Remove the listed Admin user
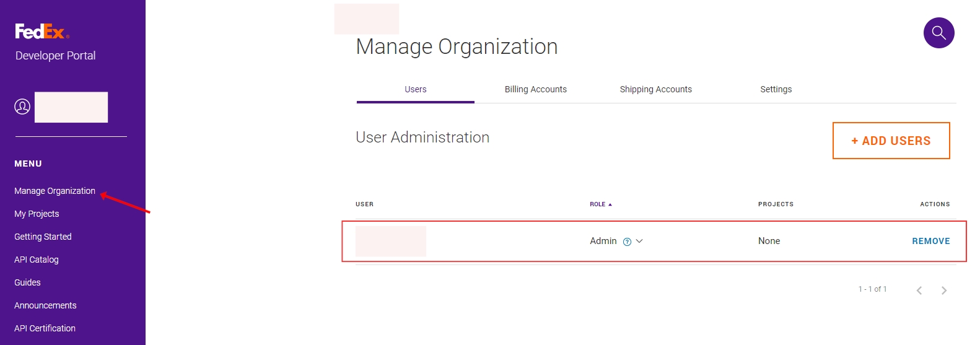Viewport: 980px width, 345px height. click(x=930, y=241)
